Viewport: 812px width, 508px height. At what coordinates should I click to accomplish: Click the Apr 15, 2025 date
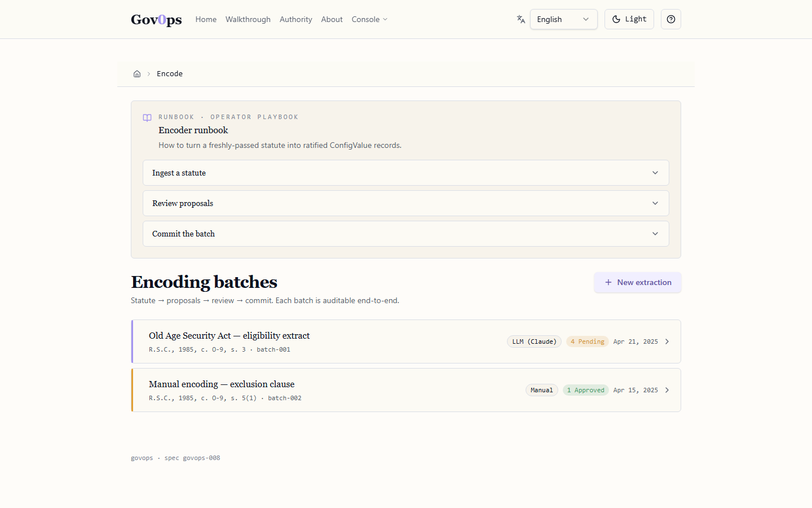tap(636, 390)
